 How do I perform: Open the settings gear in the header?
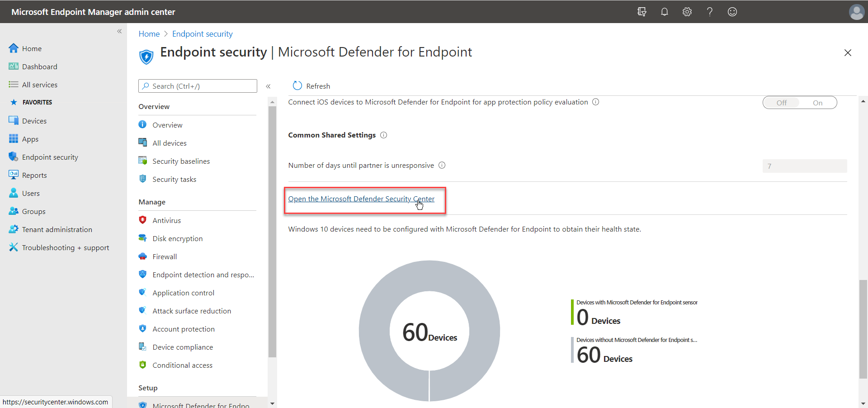(x=687, y=12)
